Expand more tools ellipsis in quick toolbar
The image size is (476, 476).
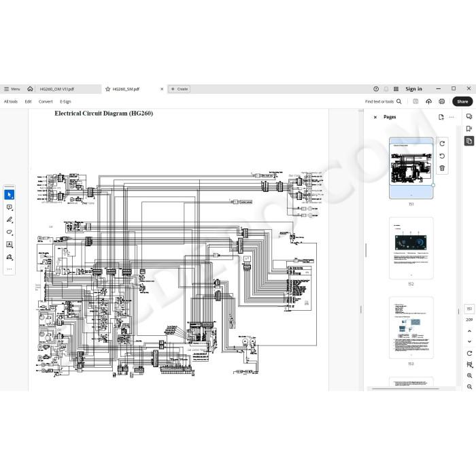(9, 269)
